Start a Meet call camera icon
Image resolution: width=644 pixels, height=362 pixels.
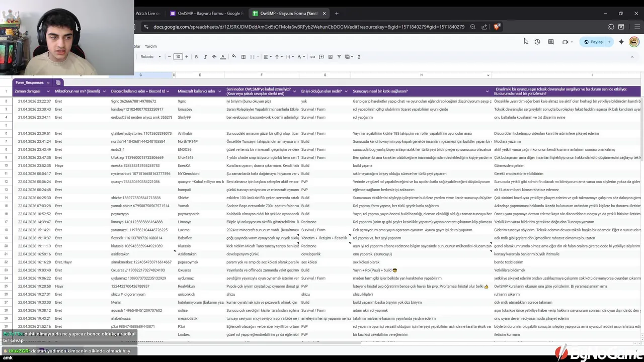566,42
